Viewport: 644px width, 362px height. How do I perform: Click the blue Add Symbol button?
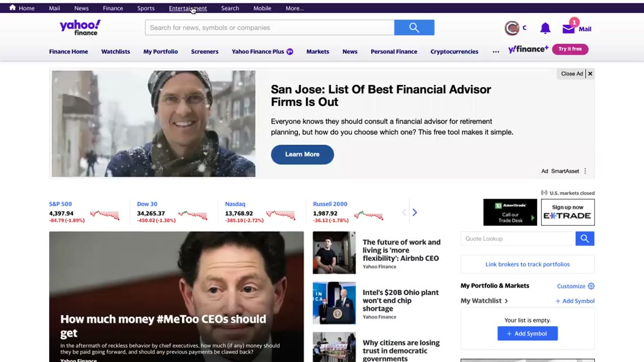pyautogui.click(x=527, y=333)
